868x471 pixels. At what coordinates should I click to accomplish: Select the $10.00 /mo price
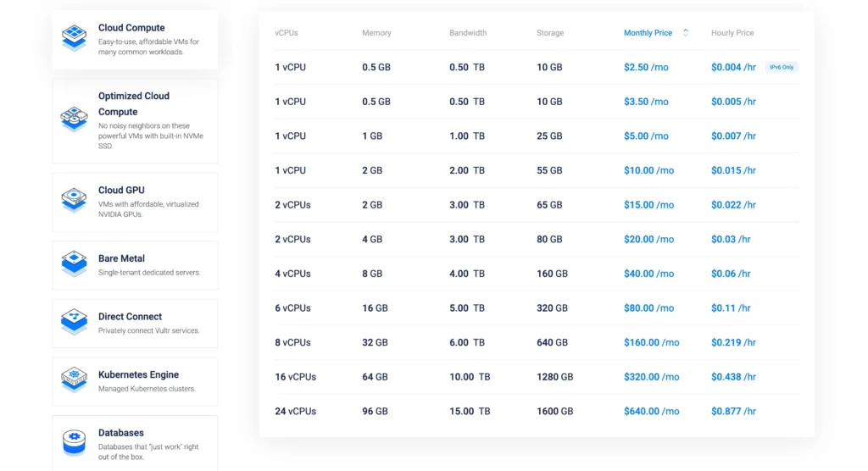pyautogui.click(x=648, y=170)
